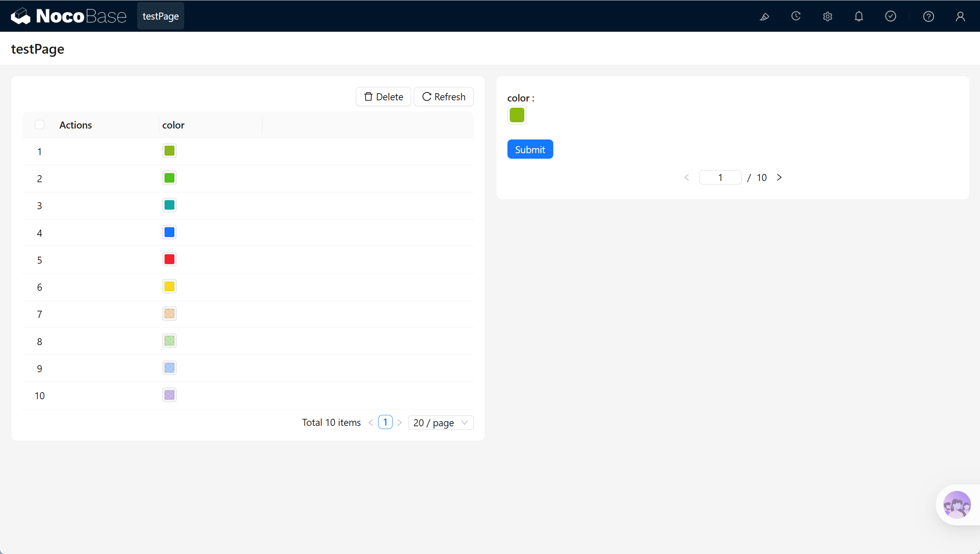Submit the color form
Screen dimensions: 980x554
pos(530,149)
